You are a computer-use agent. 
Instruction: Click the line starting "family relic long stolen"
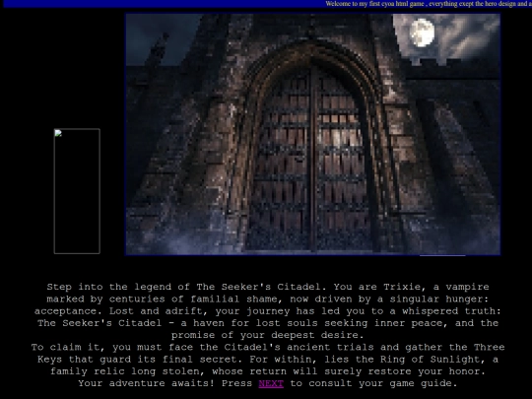268,371
